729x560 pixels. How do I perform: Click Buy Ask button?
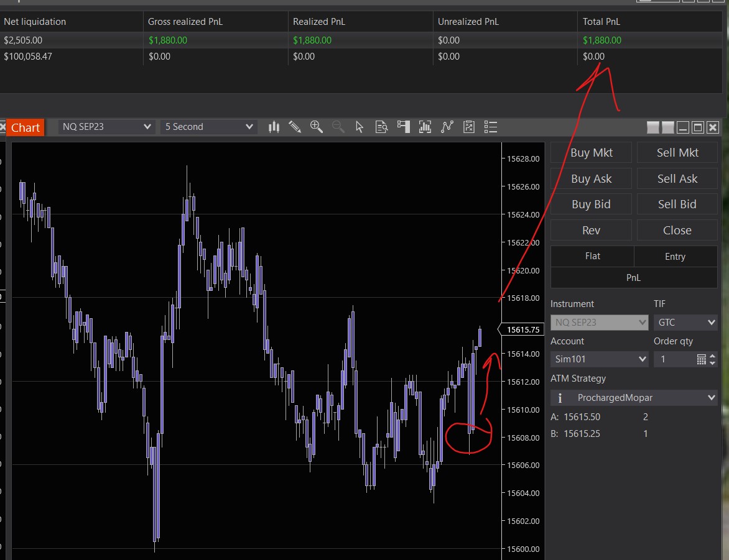(591, 178)
